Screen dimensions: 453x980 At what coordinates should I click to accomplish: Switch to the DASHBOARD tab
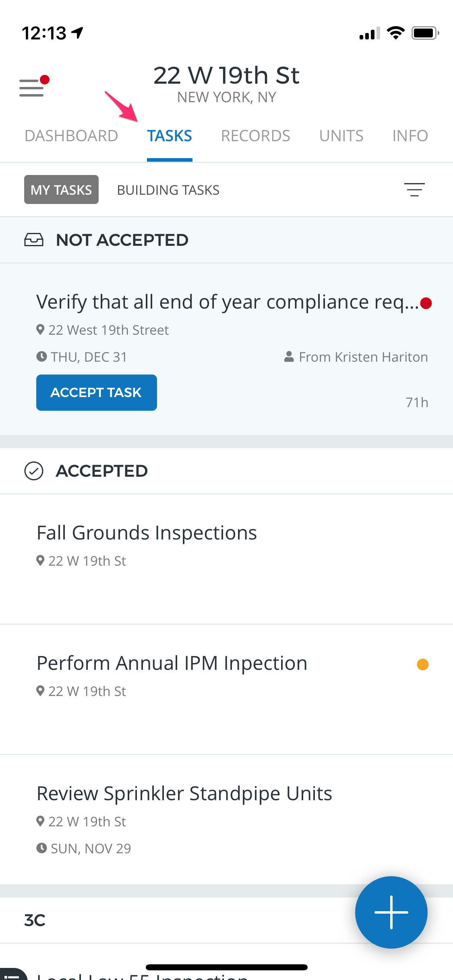pyautogui.click(x=71, y=136)
